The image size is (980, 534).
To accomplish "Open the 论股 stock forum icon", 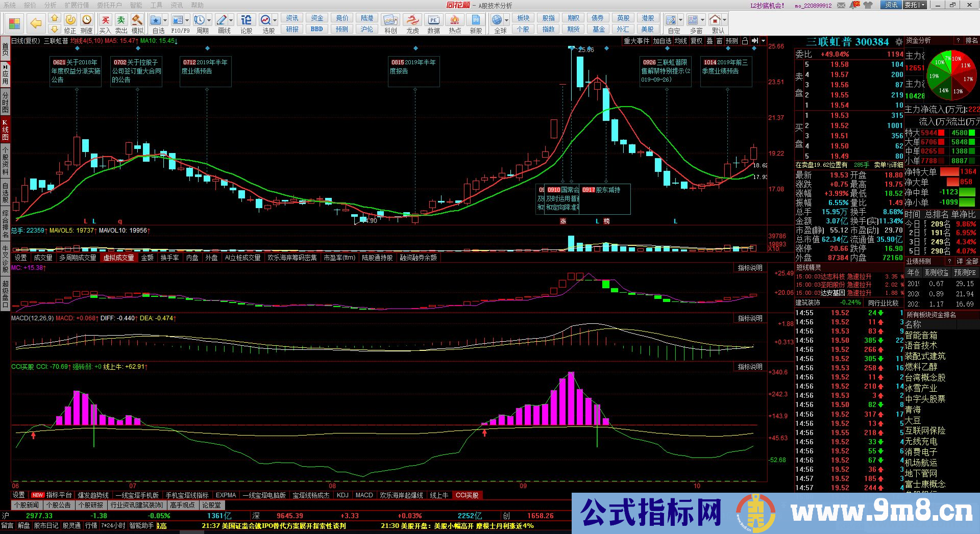I will (x=247, y=19).
